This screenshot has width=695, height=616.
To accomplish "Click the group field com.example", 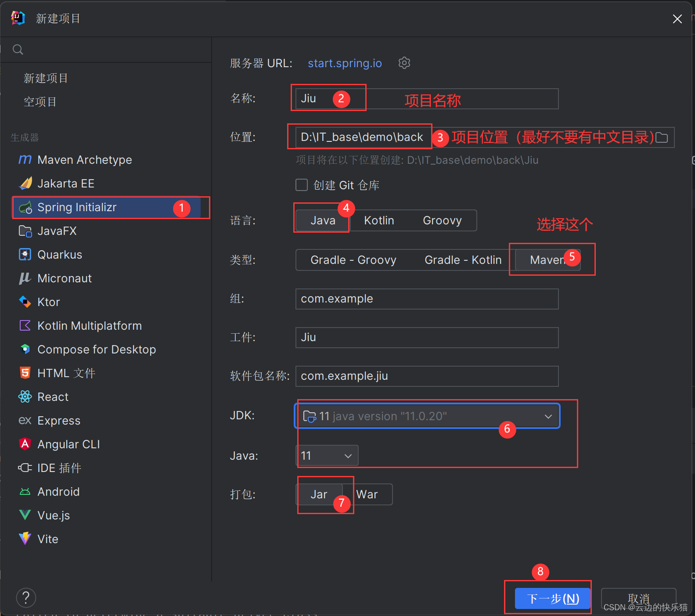I will (x=427, y=299).
